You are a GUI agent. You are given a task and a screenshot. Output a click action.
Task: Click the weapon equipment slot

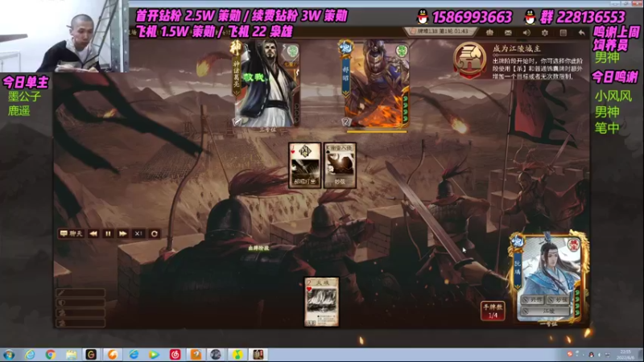80,293
